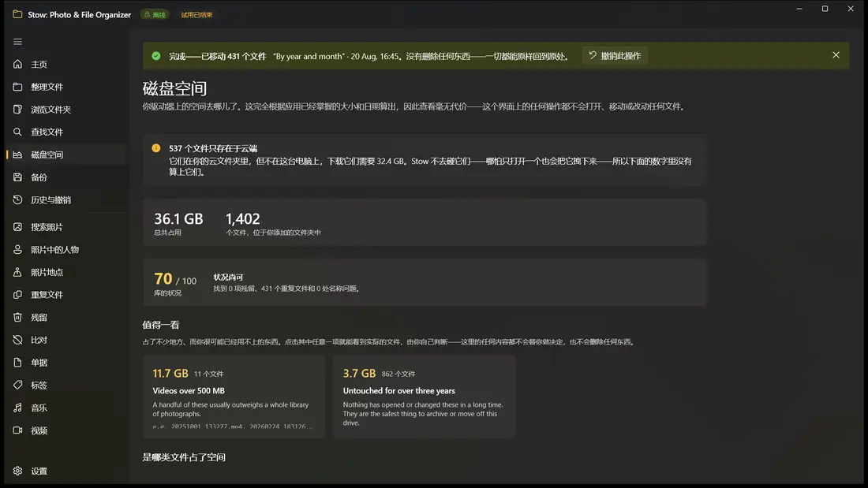
Task: Click the 磁盘空间 chart icon
Action: pos(17,155)
